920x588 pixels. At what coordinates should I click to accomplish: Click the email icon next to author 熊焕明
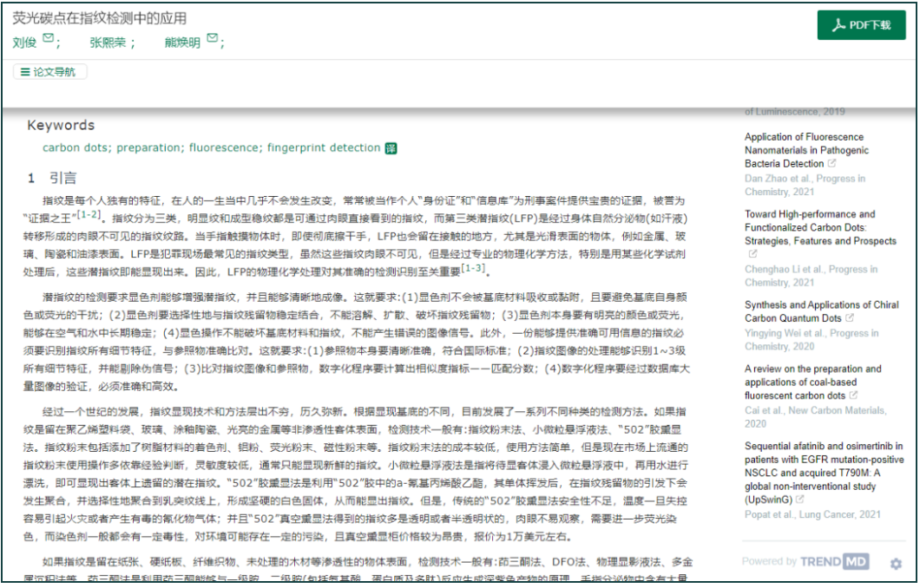click(x=212, y=42)
